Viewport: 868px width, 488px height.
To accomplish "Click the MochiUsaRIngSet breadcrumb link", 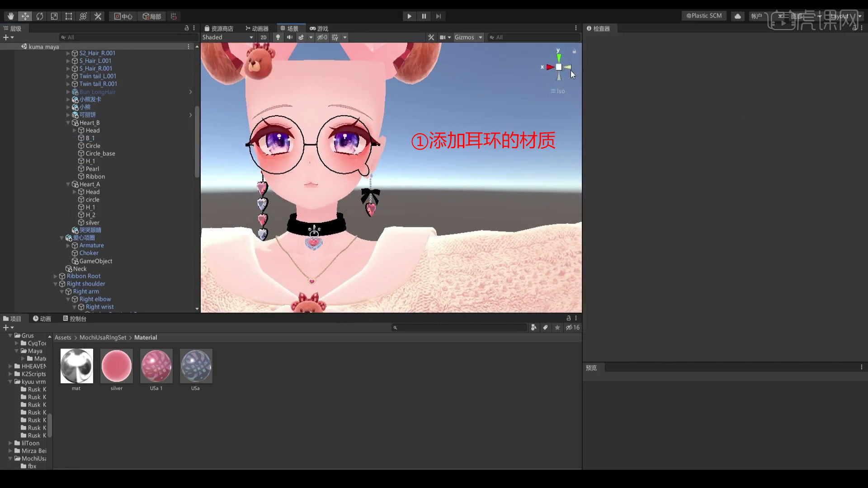I will (103, 337).
